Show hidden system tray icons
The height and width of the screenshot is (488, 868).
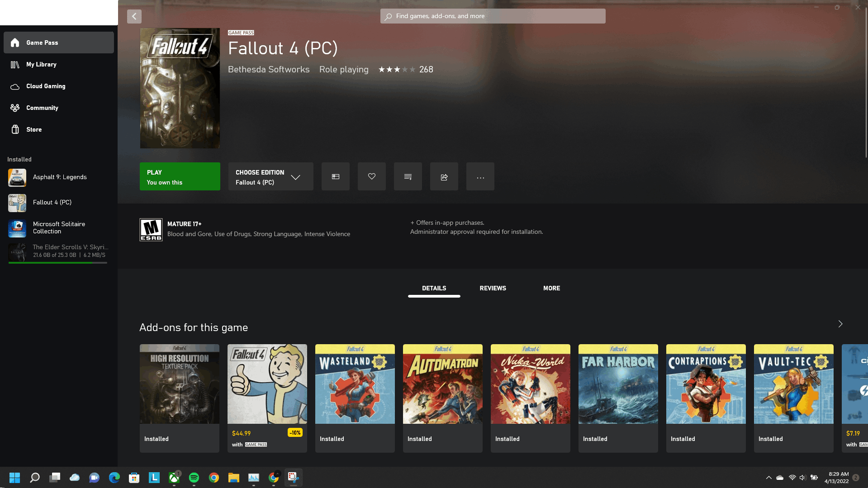click(768, 478)
